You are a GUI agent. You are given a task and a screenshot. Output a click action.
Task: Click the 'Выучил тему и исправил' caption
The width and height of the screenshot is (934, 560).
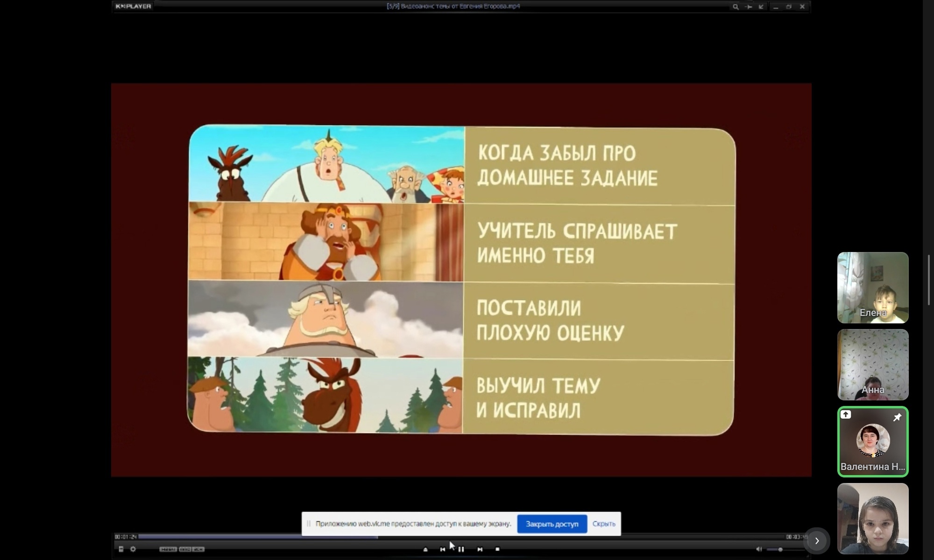[538, 398]
